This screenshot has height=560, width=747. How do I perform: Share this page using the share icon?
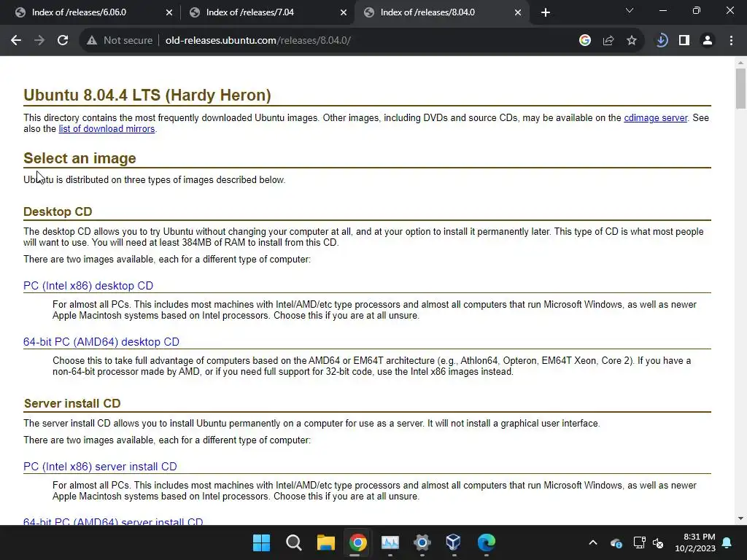coord(608,41)
